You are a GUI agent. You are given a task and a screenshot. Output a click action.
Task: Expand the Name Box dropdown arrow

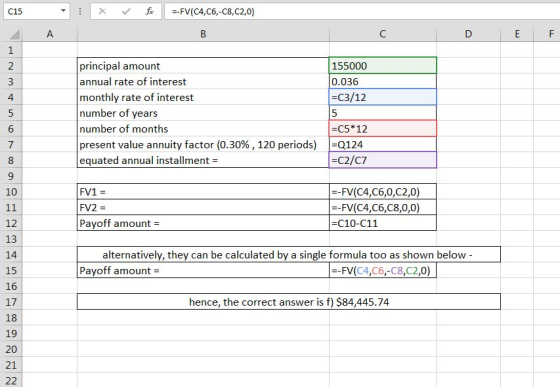click(x=63, y=11)
